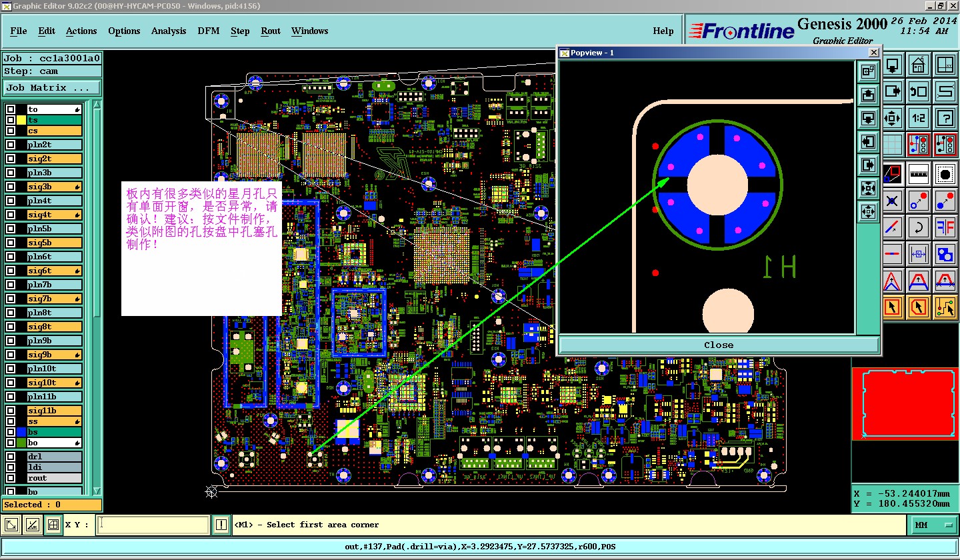Click the yellow color swatch beside layer ts

tap(21, 121)
